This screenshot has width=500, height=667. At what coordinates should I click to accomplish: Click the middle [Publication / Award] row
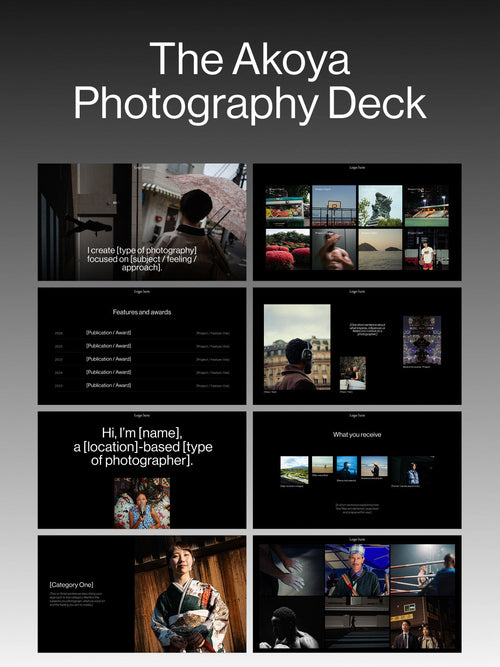[x=142, y=359]
